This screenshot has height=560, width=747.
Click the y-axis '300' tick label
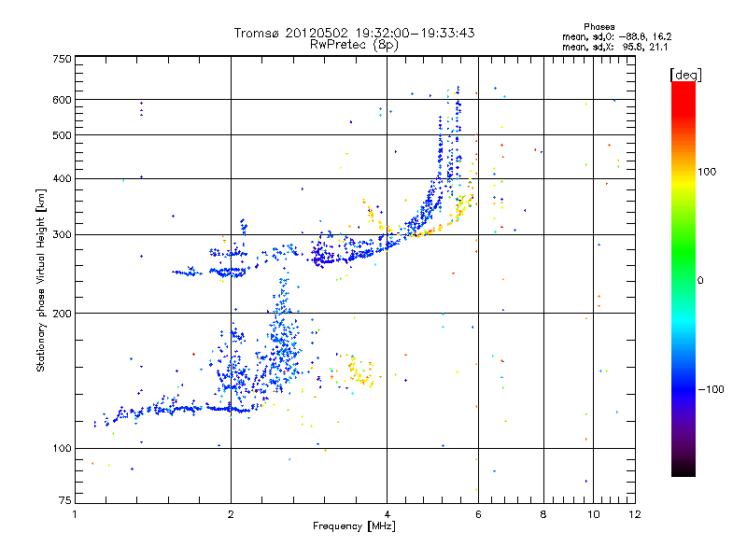point(62,235)
